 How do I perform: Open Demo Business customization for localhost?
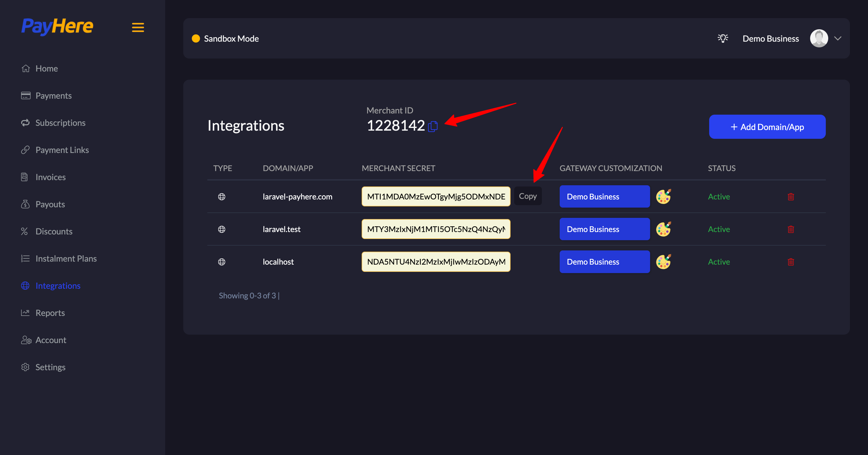pos(604,262)
